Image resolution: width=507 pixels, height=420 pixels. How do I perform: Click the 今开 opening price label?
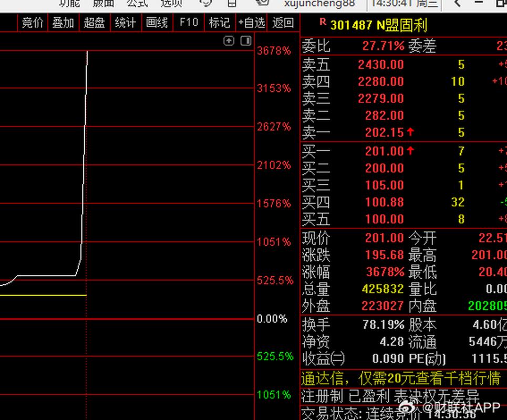[x=422, y=238]
